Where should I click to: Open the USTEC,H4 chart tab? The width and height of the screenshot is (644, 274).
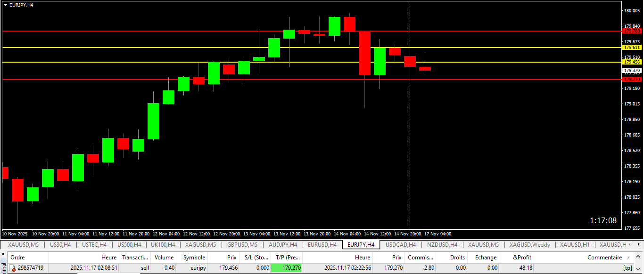point(94,245)
